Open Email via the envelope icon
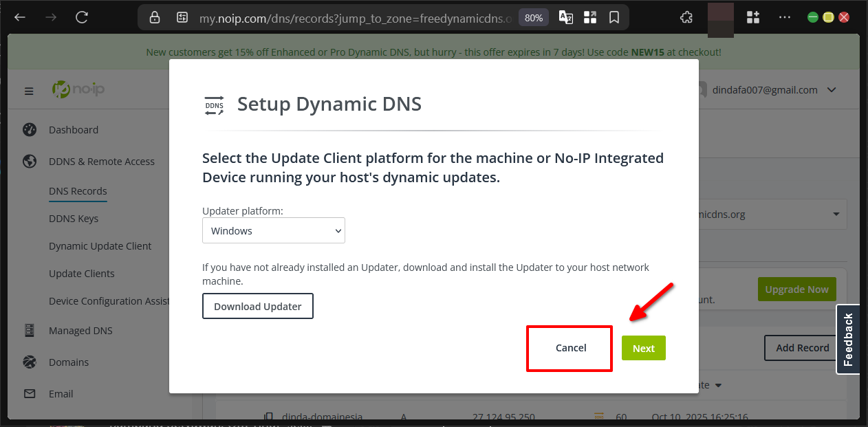868x427 pixels. tap(30, 393)
